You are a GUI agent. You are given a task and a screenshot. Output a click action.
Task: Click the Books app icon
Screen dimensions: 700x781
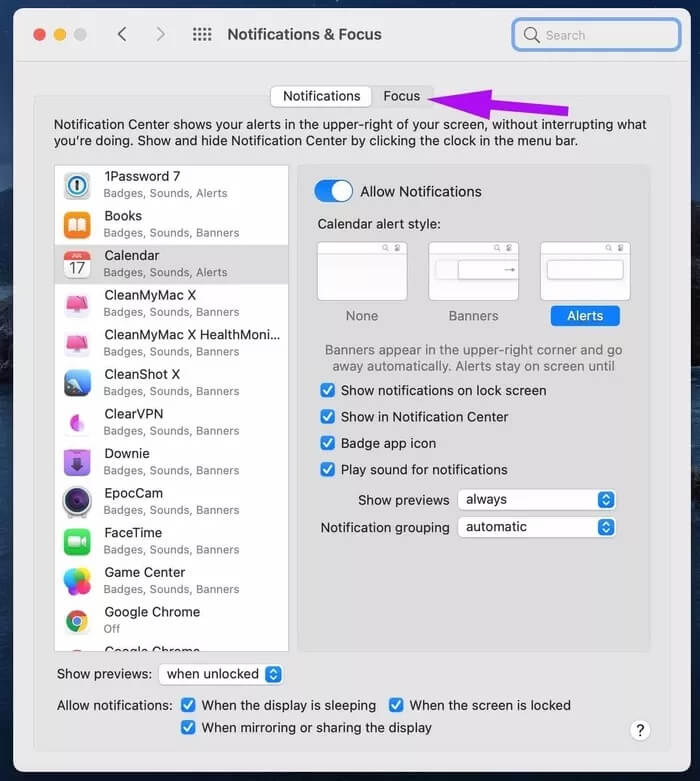(77, 225)
